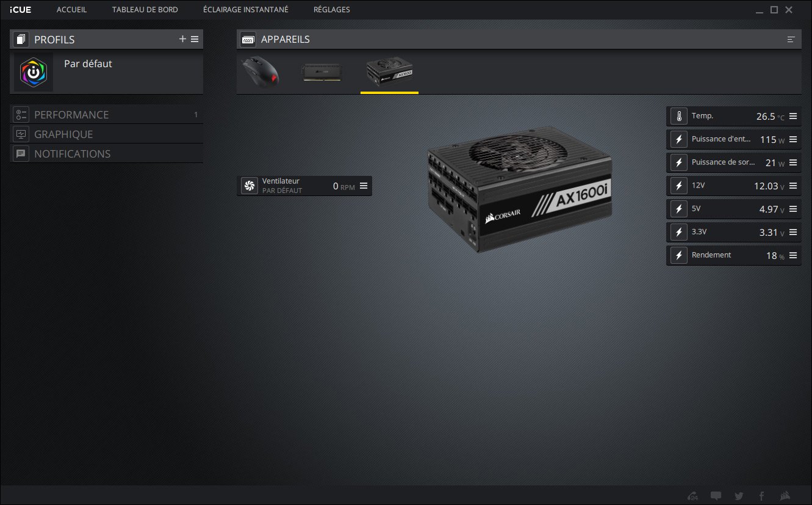Click the iCUE logo
The width and height of the screenshot is (812, 505).
point(20,10)
